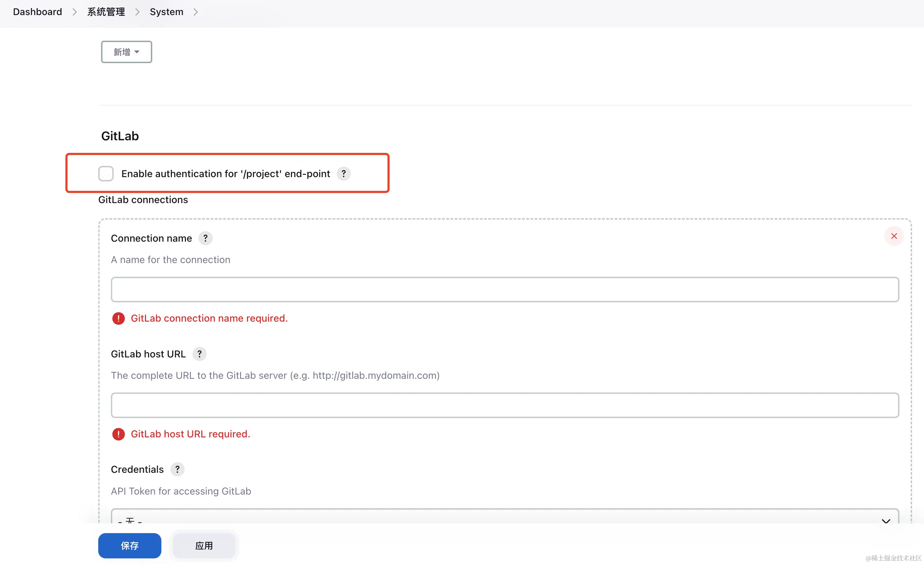
Task: Enable authentication for '/project' end-point checkbox
Action: point(106,174)
